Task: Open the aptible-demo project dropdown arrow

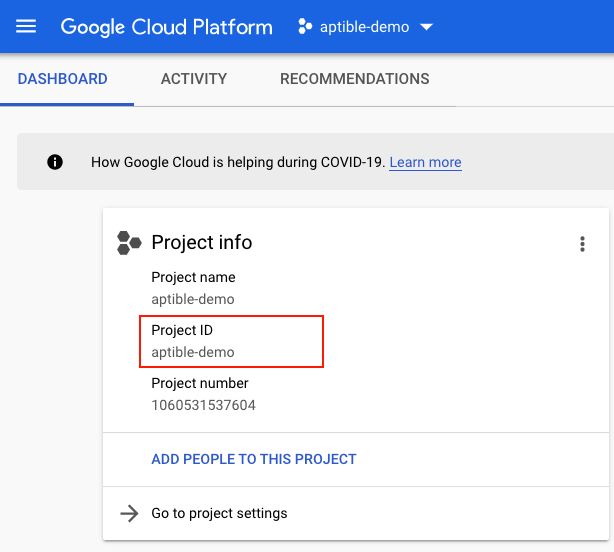Action: point(426,27)
